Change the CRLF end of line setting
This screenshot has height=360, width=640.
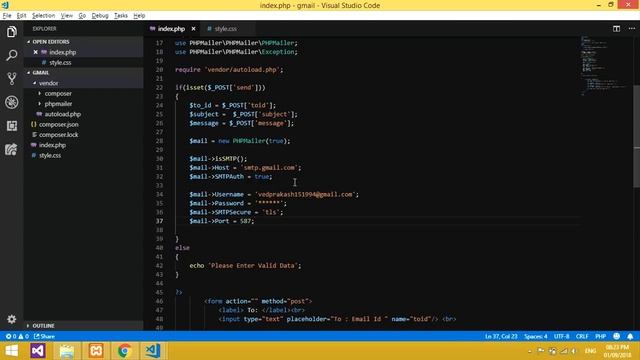(x=582, y=336)
